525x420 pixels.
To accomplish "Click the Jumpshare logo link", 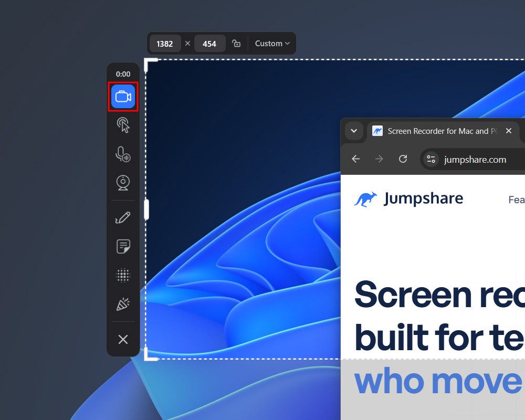I will tap(408, 199).
